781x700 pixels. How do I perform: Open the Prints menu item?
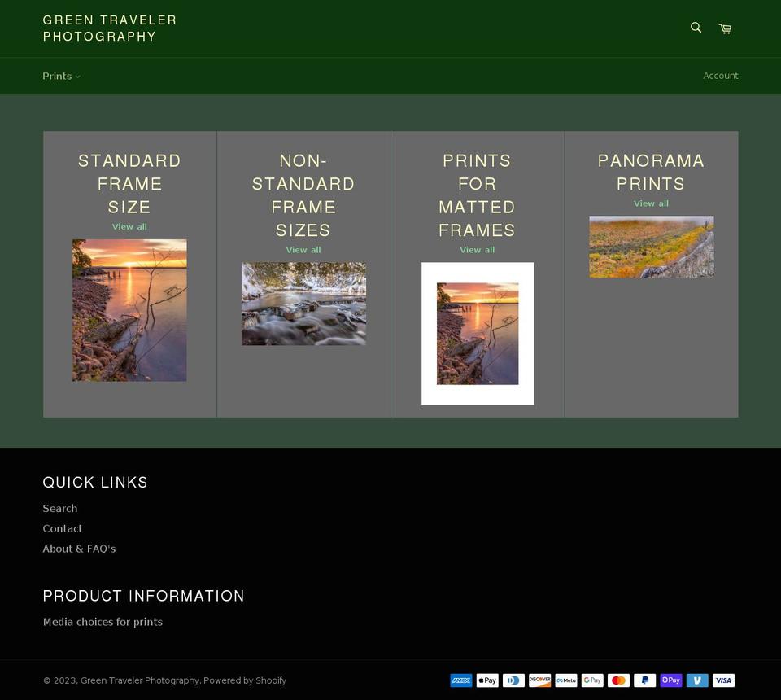pos(57,76)
